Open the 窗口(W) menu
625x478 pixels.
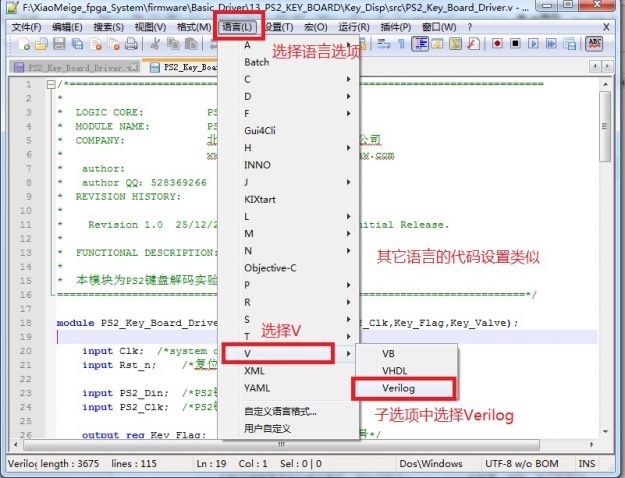coord(439,27)
